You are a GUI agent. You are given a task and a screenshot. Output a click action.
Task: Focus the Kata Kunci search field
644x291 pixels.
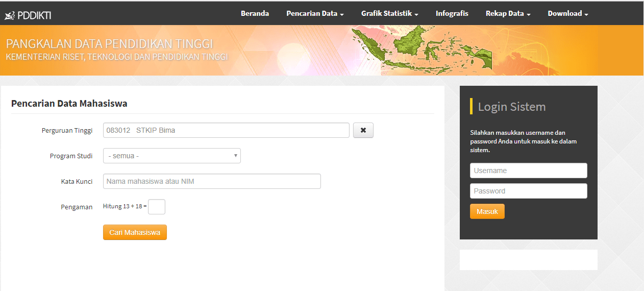212,181
